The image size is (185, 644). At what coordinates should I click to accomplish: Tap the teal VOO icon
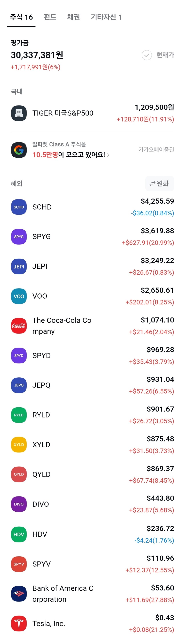[x=19, y=296]
